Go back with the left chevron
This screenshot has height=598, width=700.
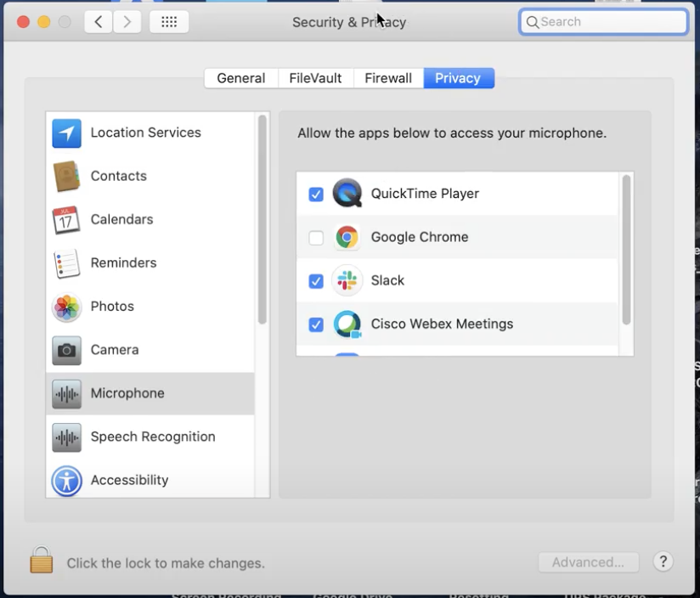[x=99, y=21]
